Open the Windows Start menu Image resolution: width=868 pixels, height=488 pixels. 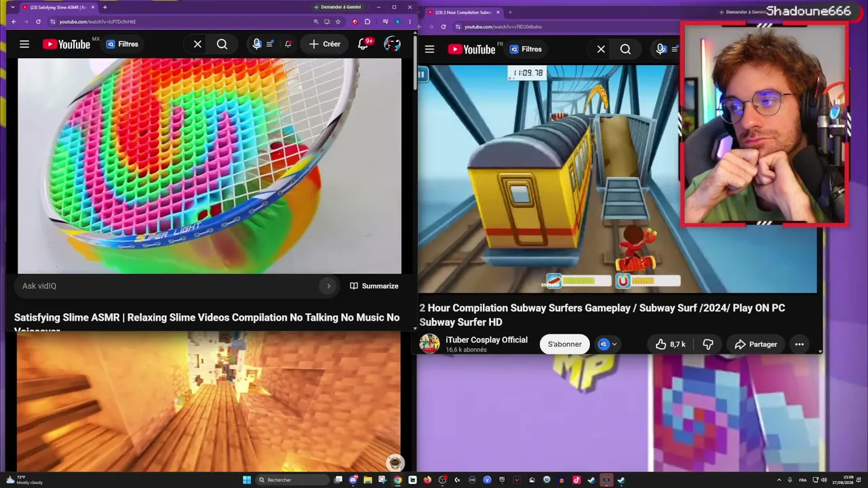click(247, 480)
